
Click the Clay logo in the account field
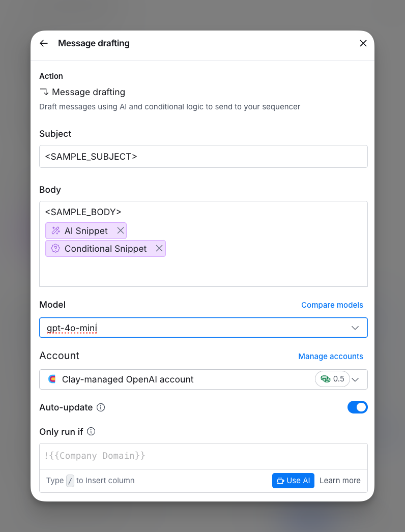pos(52,379)
